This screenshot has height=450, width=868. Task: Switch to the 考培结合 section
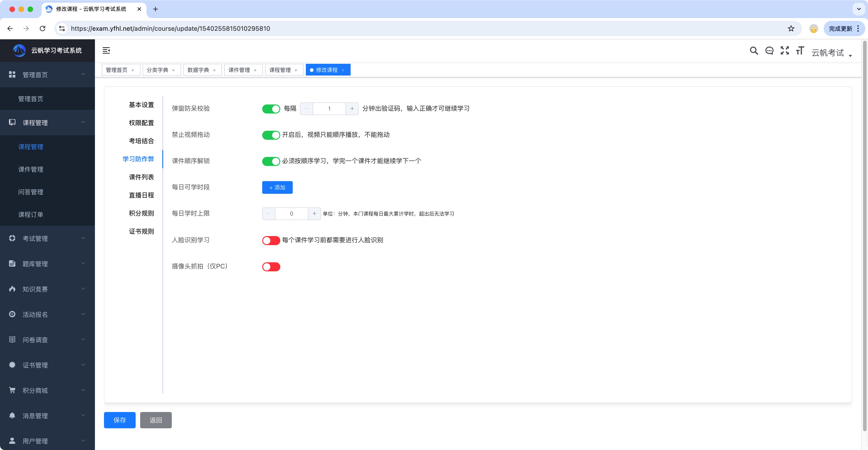tap(141, 141)
